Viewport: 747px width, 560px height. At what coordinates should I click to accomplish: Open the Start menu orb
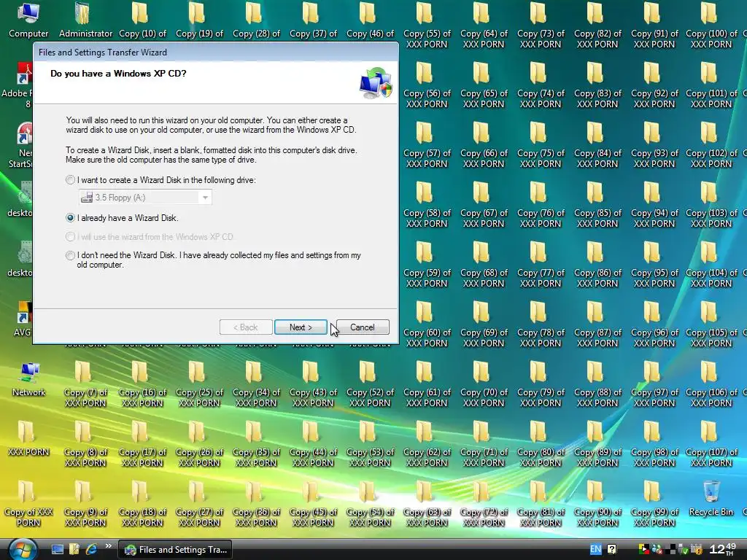click(x=22, y=549)
